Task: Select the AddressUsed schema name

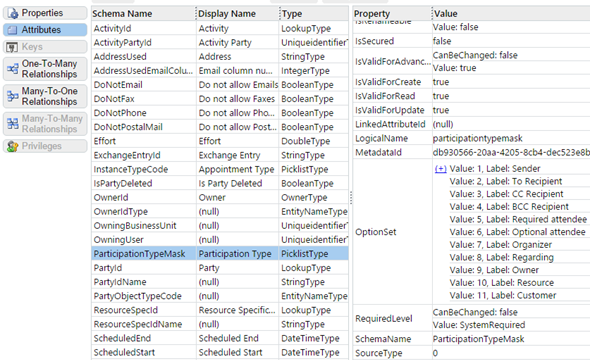Action: 120,57
